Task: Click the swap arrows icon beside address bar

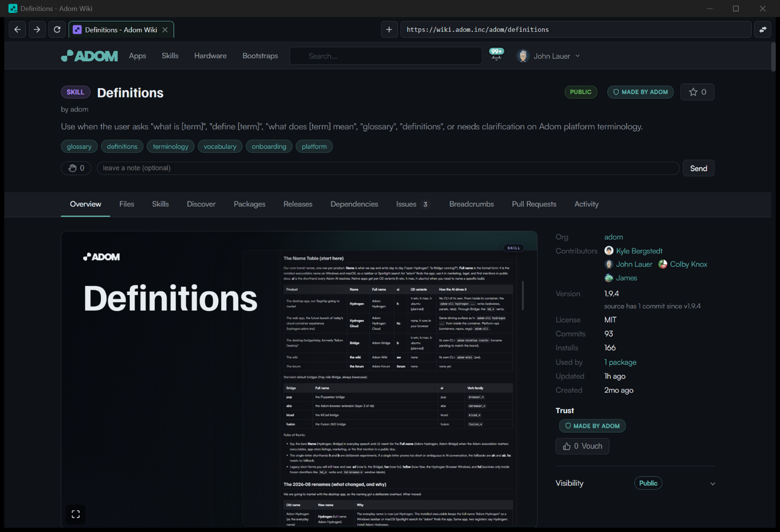Action: tap(763, 30)
